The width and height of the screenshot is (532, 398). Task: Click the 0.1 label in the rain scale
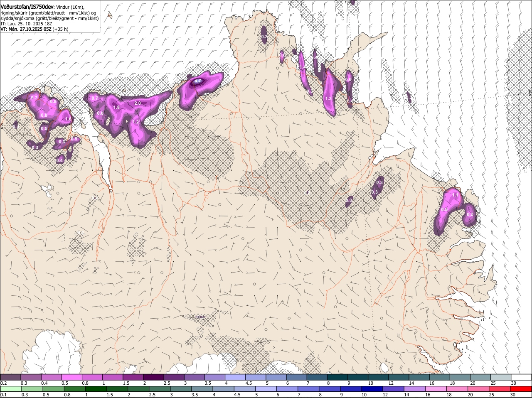pyautogui.click(x=3, y=395)
